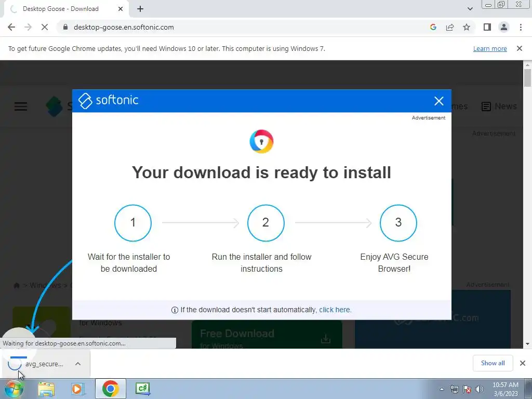Open Learn more about Chrome updates
The width and height of the screenshot is (532, 399).
pos(490,48)
